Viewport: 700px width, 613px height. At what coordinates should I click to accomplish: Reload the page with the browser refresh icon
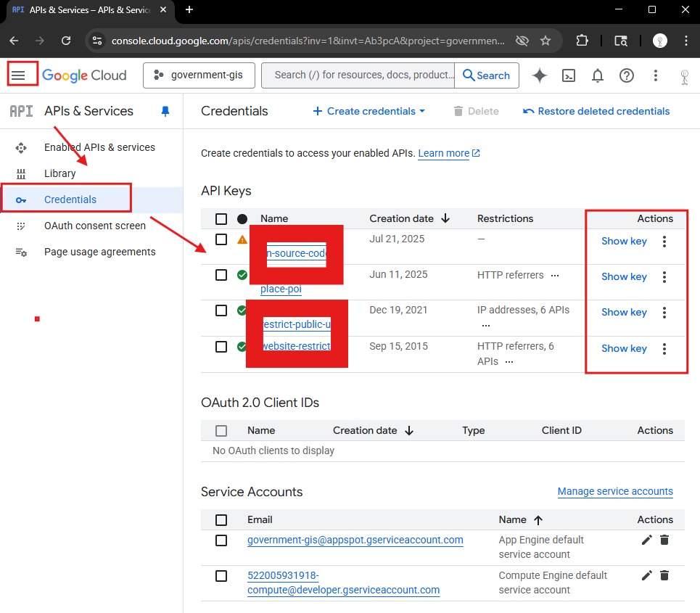tap(66, 41)
